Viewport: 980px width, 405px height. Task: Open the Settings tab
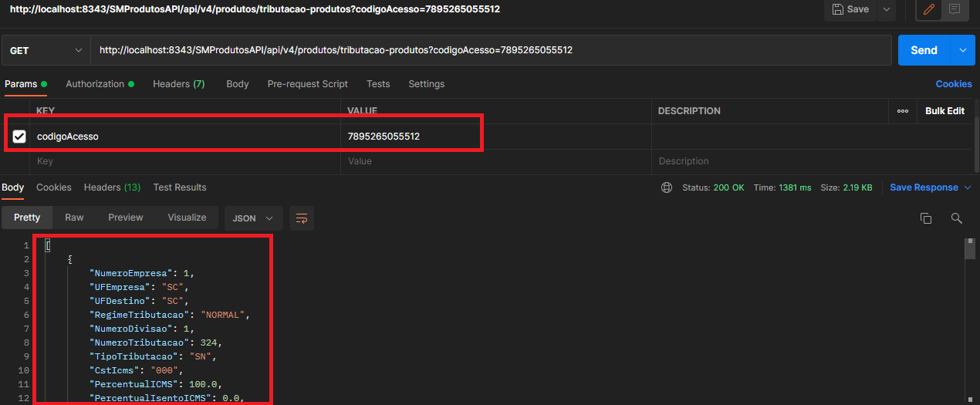[426, 84]
